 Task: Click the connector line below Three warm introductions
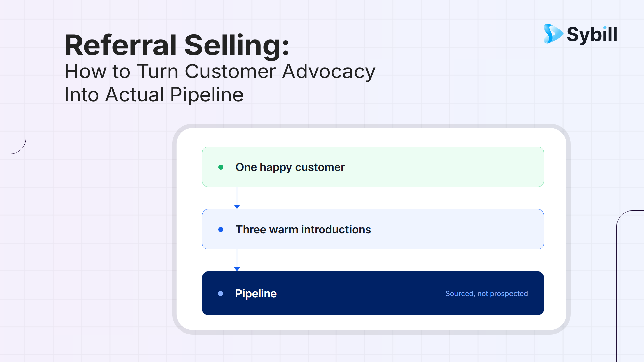237,258
